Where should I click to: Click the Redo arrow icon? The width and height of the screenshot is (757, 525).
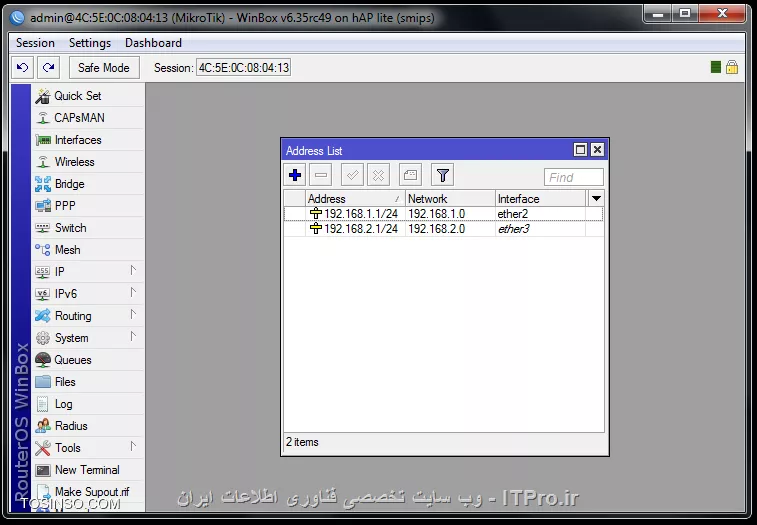48,68
